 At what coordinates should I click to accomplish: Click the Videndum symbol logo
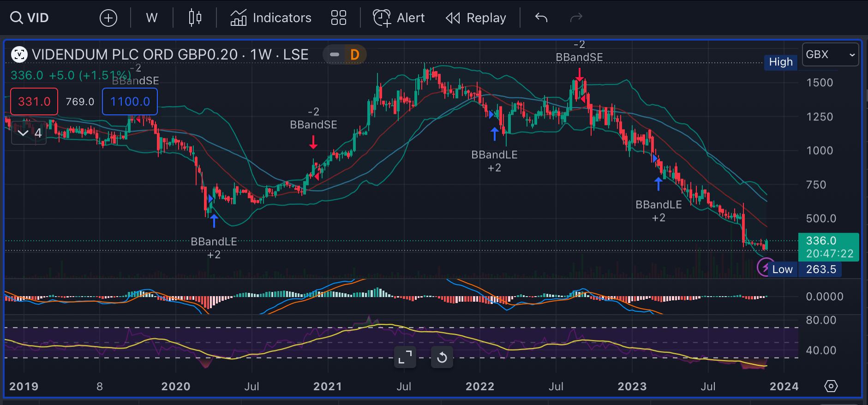pos(19,54)
